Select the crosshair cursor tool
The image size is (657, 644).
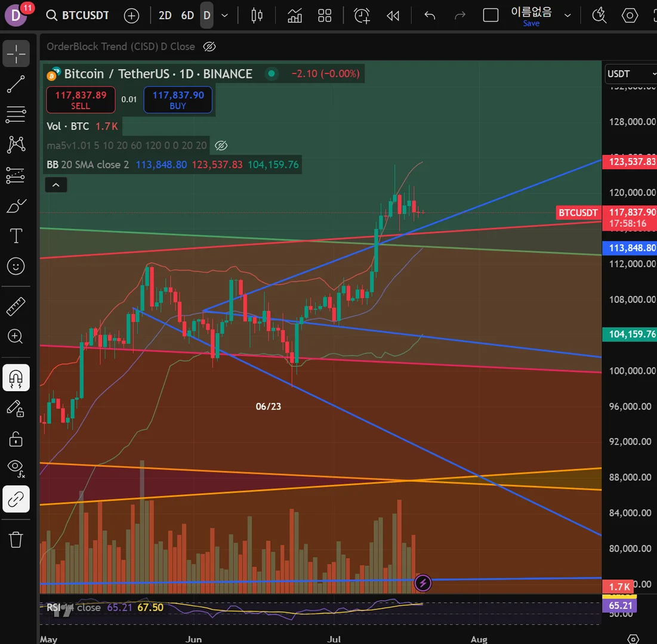tap(16, 54)
